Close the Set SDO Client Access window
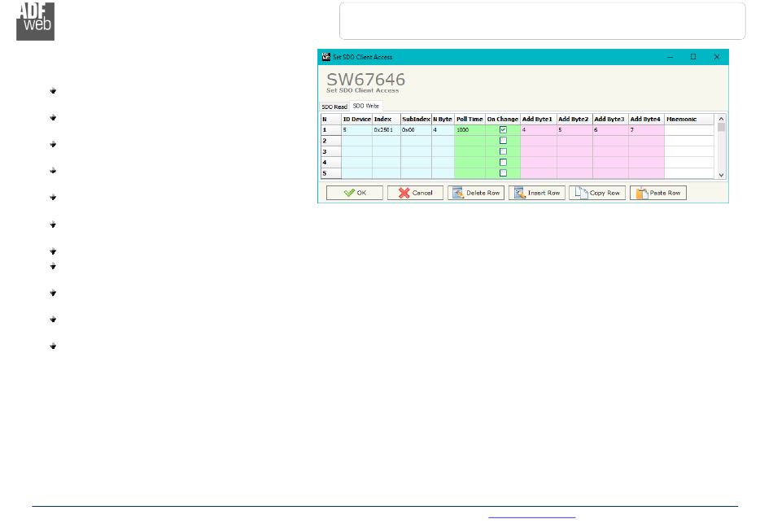Image resolution: width=773 pixels, height=532 pixels. pos(717,57)
